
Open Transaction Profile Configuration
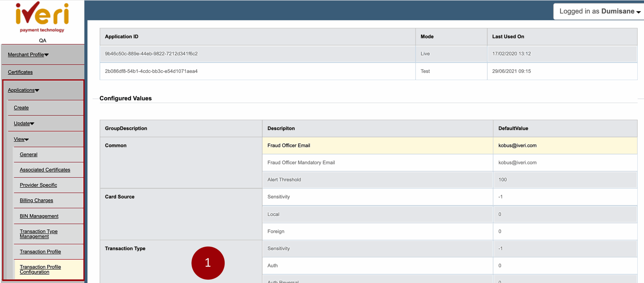[x=40, y=269]
